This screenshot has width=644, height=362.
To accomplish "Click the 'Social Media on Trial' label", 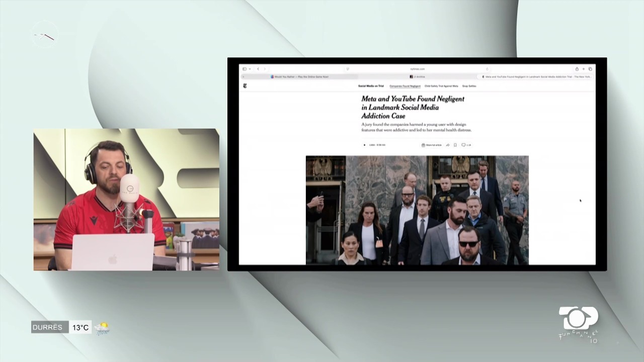I will [x=371, y=86].
